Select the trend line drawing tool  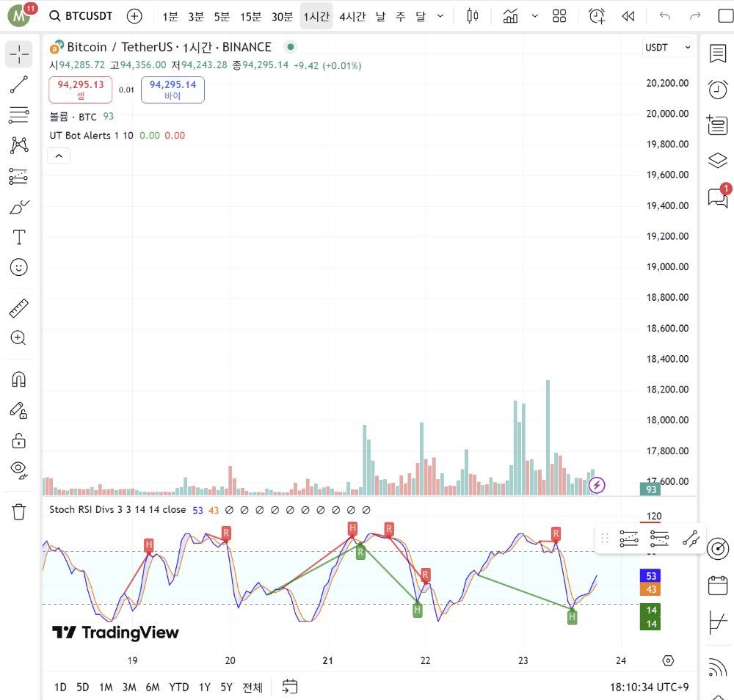click(19, 84)
